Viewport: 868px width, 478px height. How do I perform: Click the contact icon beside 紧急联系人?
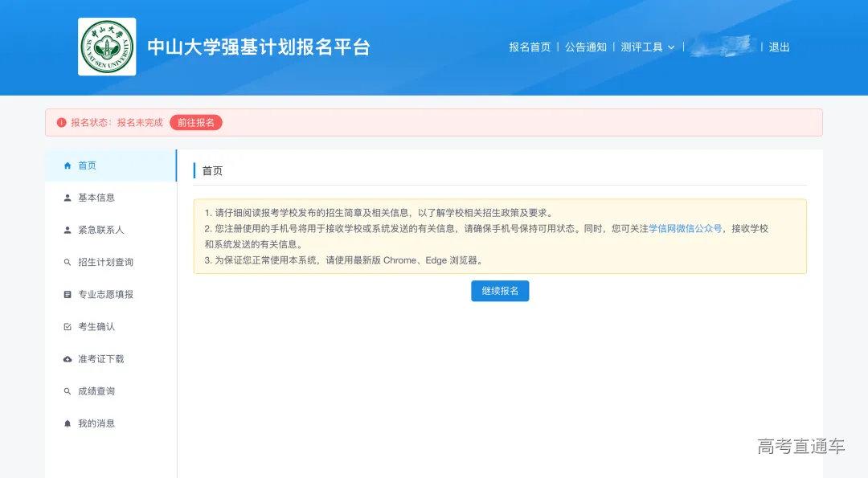pyautogui.click(x=68, y=230)
